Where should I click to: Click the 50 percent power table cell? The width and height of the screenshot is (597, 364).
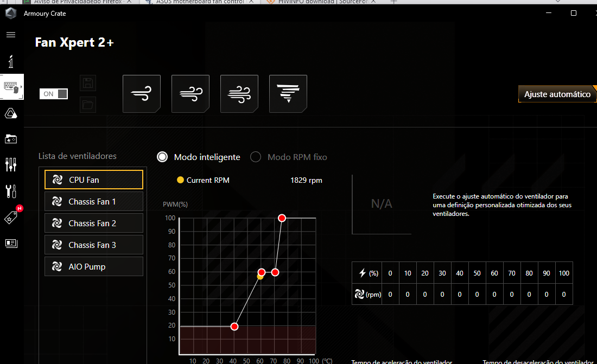(x=477, y=273)
